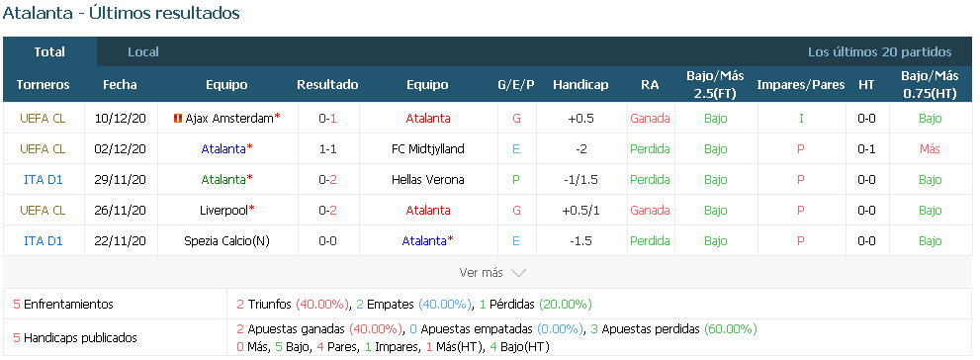Click the Handicap column header
980x360 pixels.
tap(580, 84)
